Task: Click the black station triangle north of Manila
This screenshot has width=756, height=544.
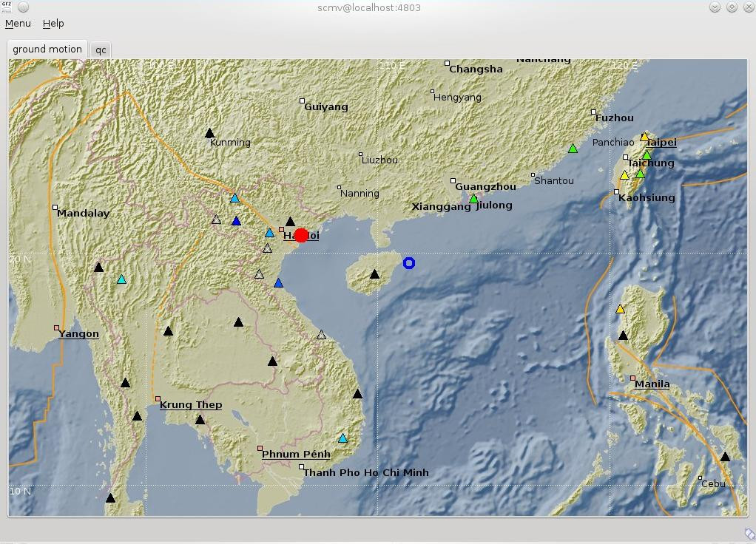Action: [x=623, y=336]
